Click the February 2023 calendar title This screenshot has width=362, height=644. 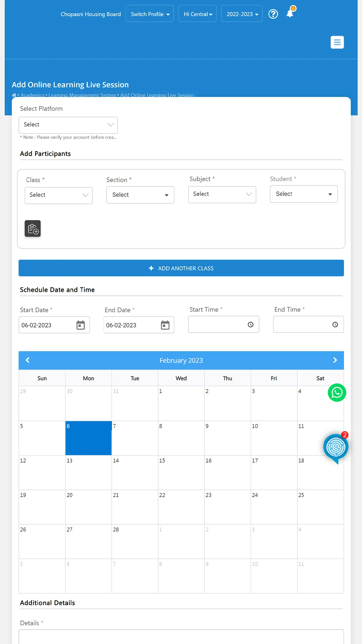181,360
